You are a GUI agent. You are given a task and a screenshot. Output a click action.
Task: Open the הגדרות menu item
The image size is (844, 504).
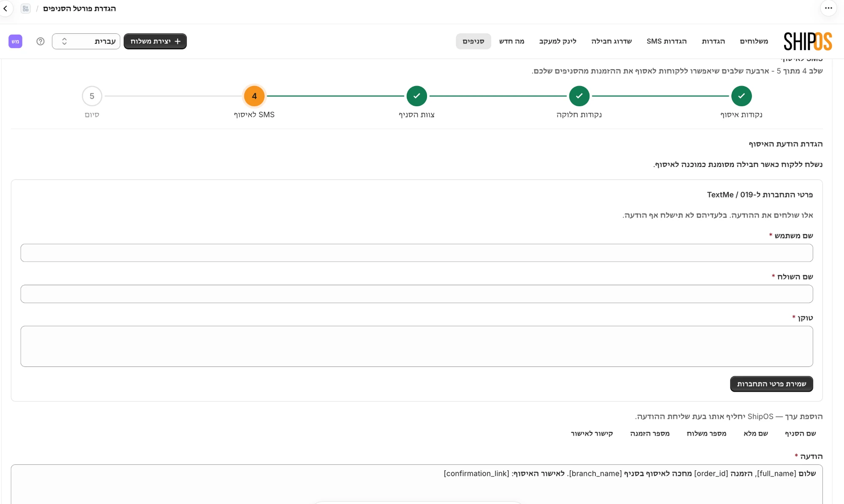(x=714, y=41)
